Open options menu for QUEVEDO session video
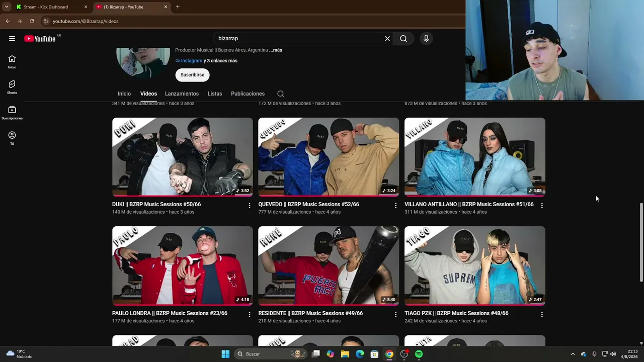Image resolution: width=644 pixels, height=362 pixels. pyautogui.click(x=395, y=206)
